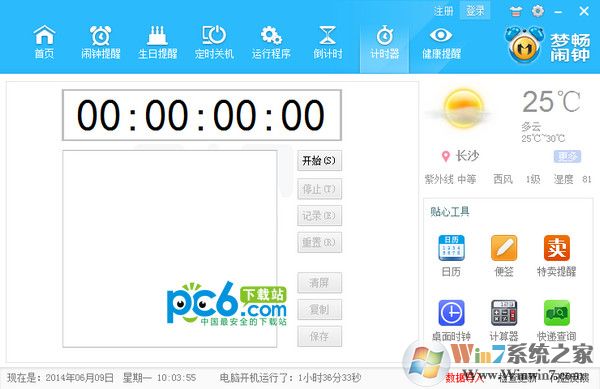Screen dimensions: 600x389
Task: Click the 登录 login link
Action: [475, 11]
